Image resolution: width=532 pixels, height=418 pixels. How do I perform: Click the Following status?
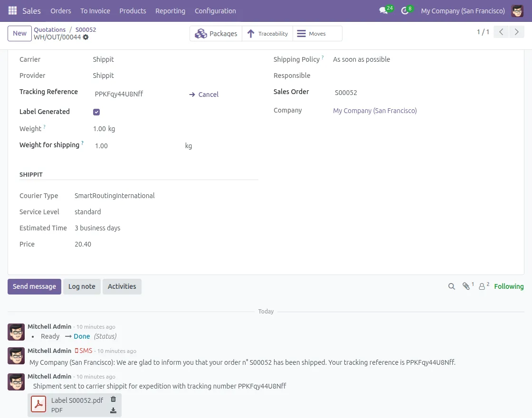[509, 286]
